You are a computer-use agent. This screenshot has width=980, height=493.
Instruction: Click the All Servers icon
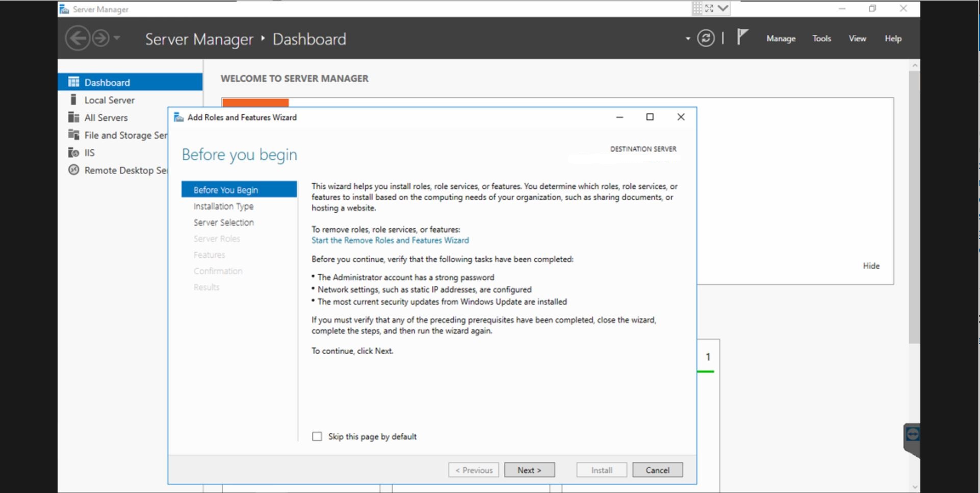coord(74,117)
